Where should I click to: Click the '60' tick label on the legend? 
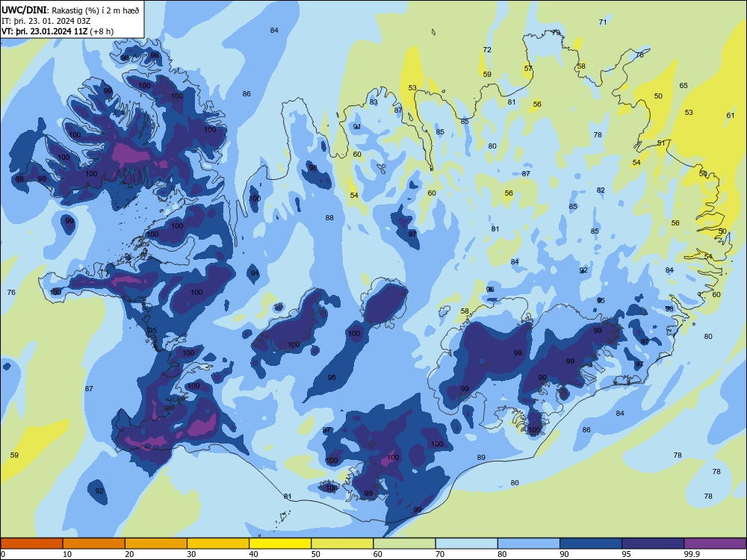pyautogui.click(x=378, y=554)
